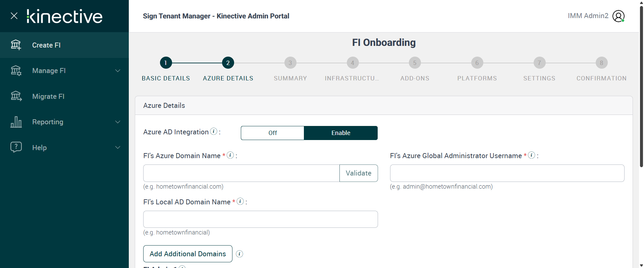
Task: Go to step 1 Basic Details
Action: (x=166, y=63)
